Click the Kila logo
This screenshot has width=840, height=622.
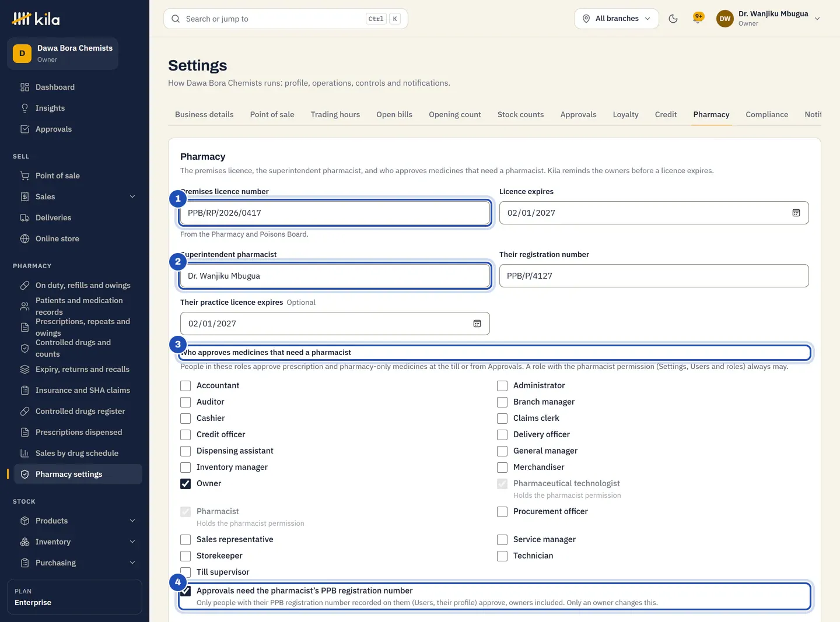36,19
